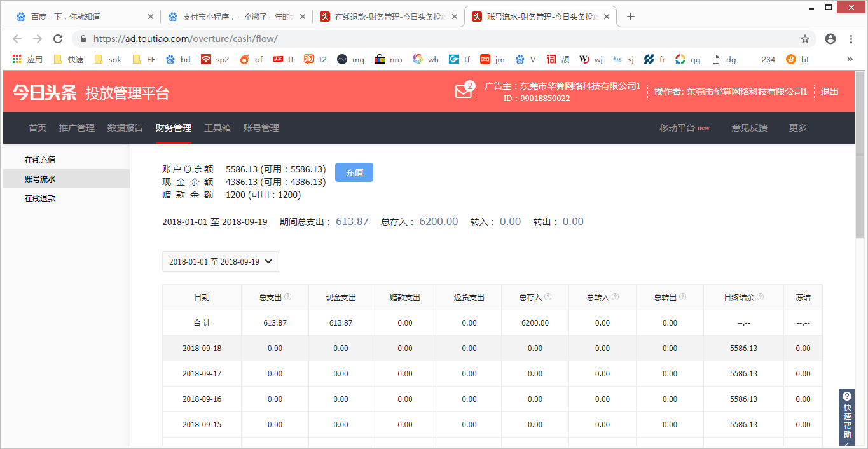Switch to the 支付宝小程序 browser tab

(235, 17)
